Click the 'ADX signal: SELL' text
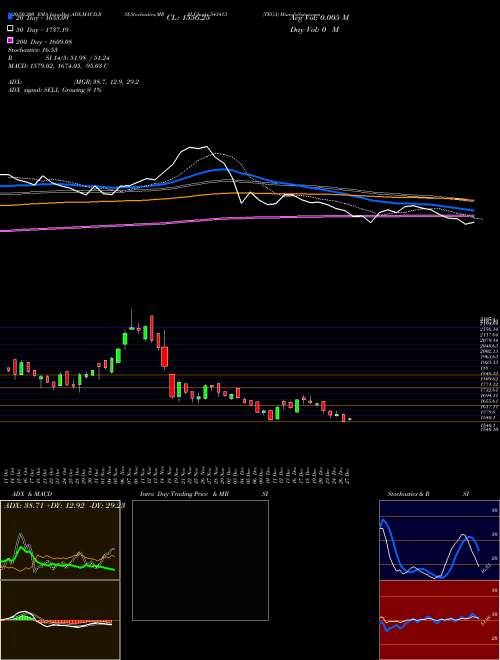This screenshot has height=660, width=500. click(34, 90)
